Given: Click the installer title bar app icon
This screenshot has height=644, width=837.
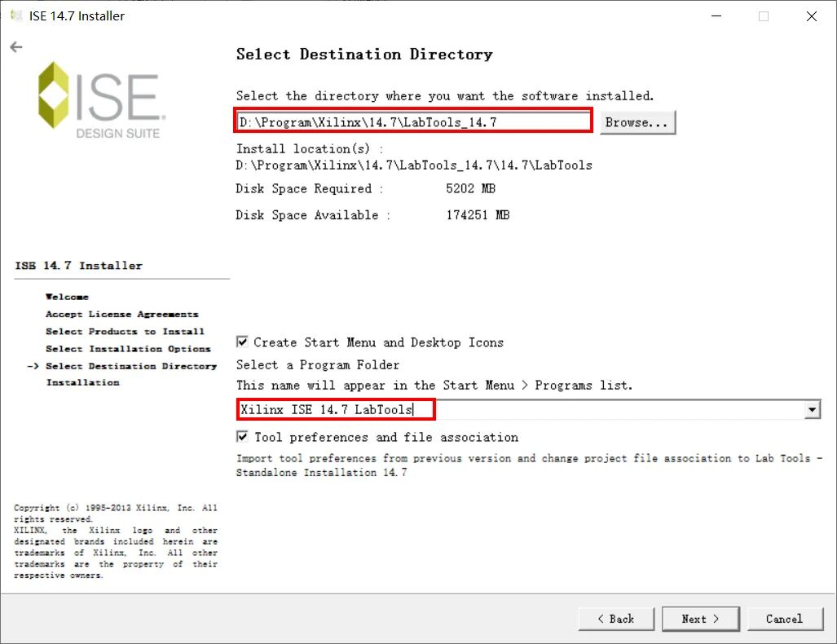Looking at the screenshot, I should coord(16,15).
